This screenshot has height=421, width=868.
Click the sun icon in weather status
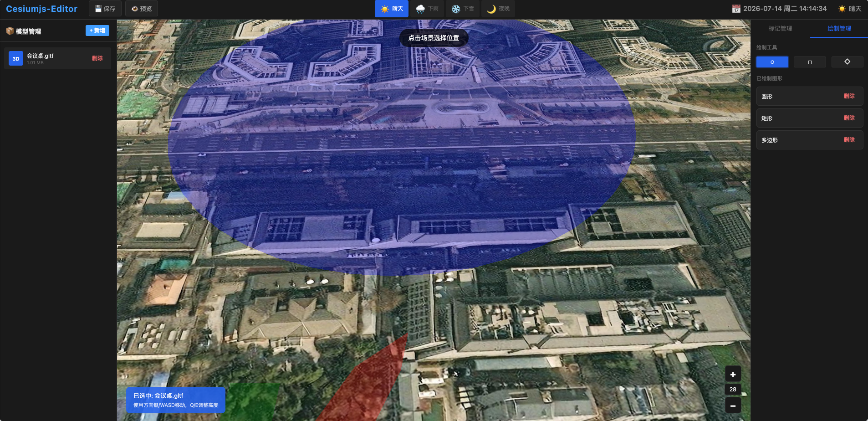[x=842, y=9]
